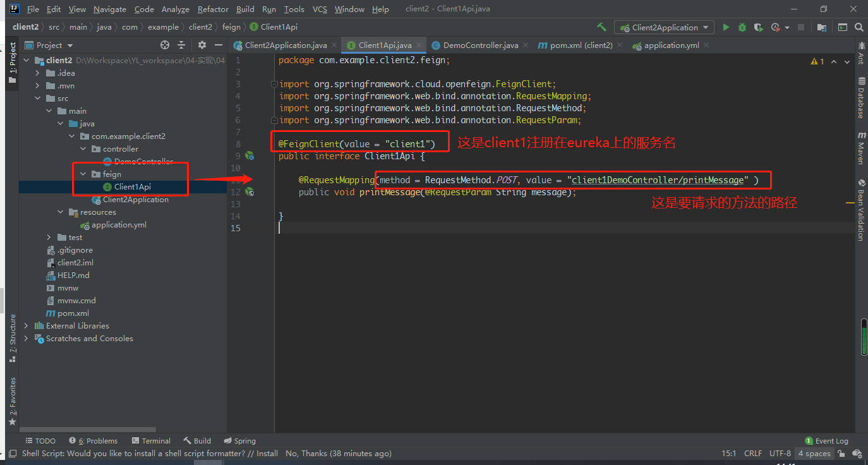Click the 4 spaces indent indicator

pos(814,454)
